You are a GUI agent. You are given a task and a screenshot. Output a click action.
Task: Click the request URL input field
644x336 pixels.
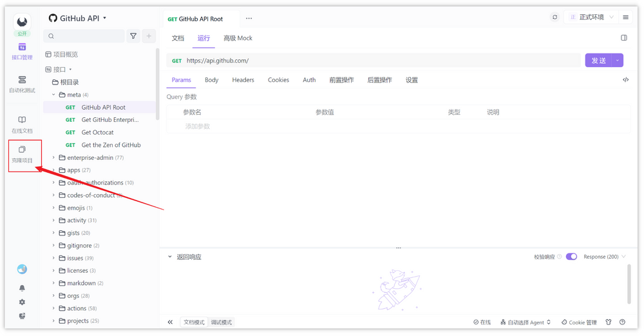click(x=380, y=61)
